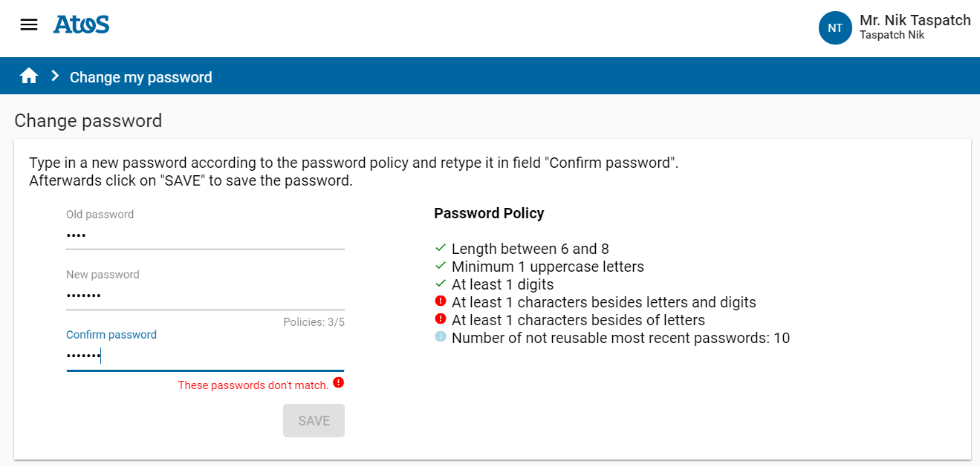Click the checkmark beside digits requirement

[440, 284]
